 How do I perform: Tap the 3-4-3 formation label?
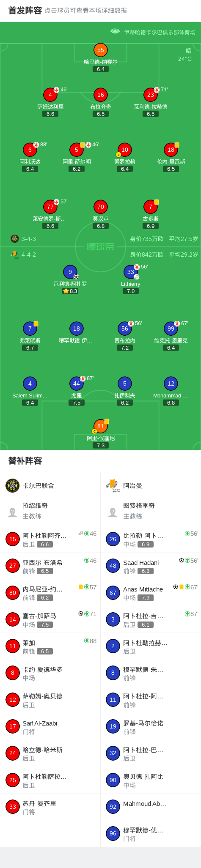(x=29, y=239)
